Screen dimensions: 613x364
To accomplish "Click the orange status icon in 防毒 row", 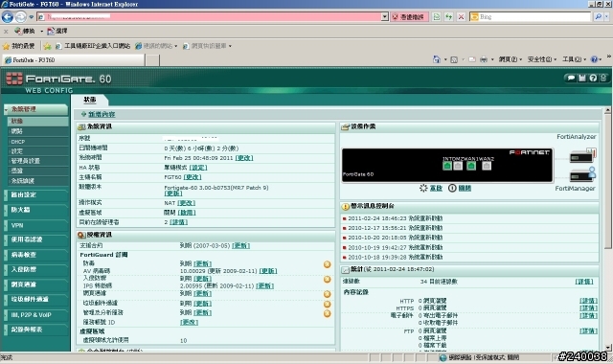I will (328, 264).
